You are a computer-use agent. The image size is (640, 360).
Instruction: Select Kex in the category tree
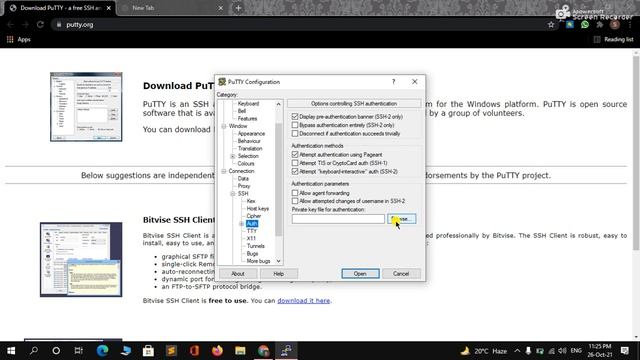coord(251,201)
